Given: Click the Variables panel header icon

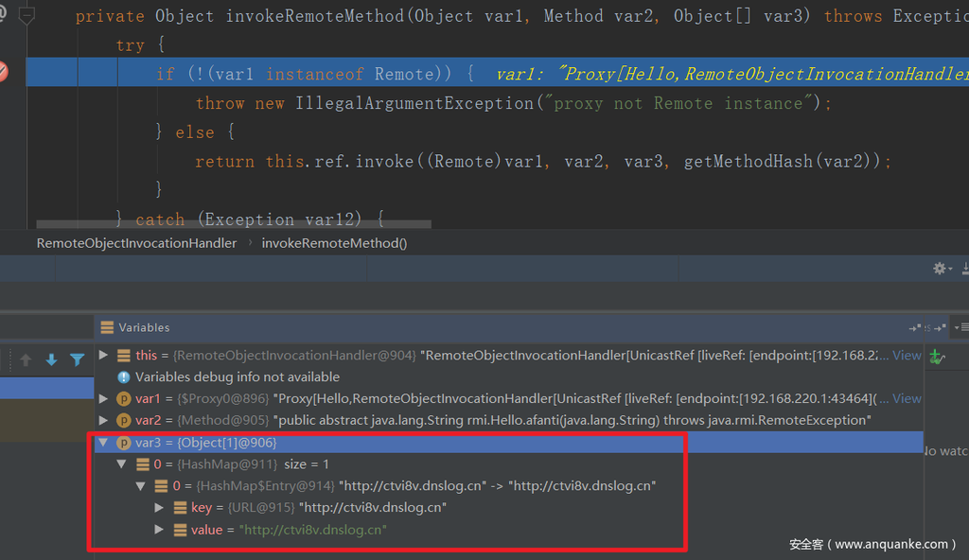Looking at the screenshot, I should [x=107, y=327].
